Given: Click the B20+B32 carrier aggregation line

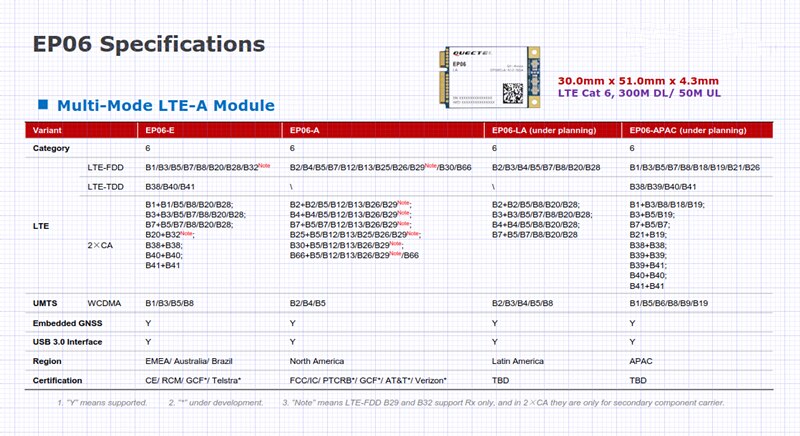Looking at the screenshot, I should pyautogui.click(x=170, y=235).
